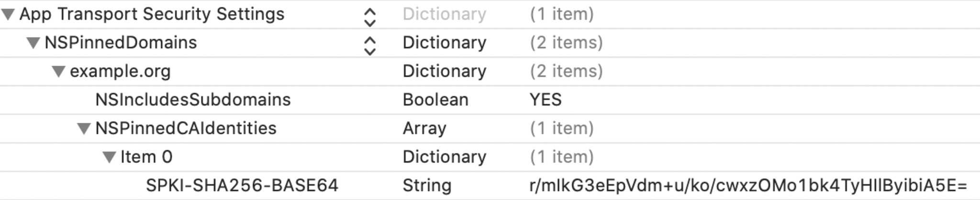
Task: Select the example.org key label
Action: coord(120,71)
